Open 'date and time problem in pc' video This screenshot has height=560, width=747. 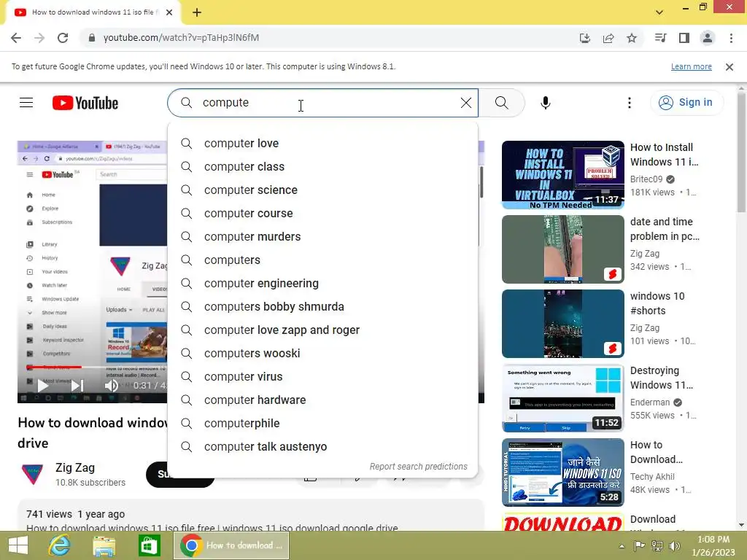pyautogui.click(x=562, y=249)
